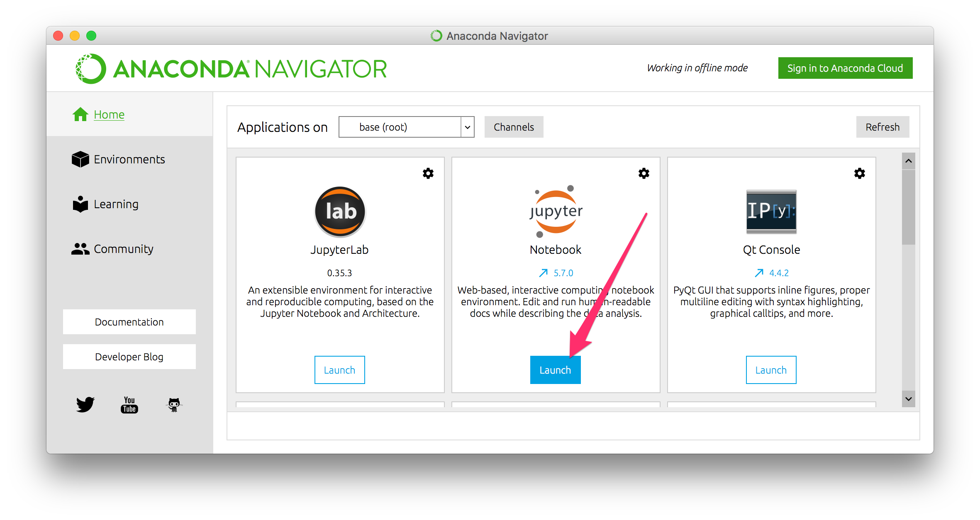Open JupyterLab settings gear icon
This screenshot has width=980, height=520.
click(x=428, y=173)
